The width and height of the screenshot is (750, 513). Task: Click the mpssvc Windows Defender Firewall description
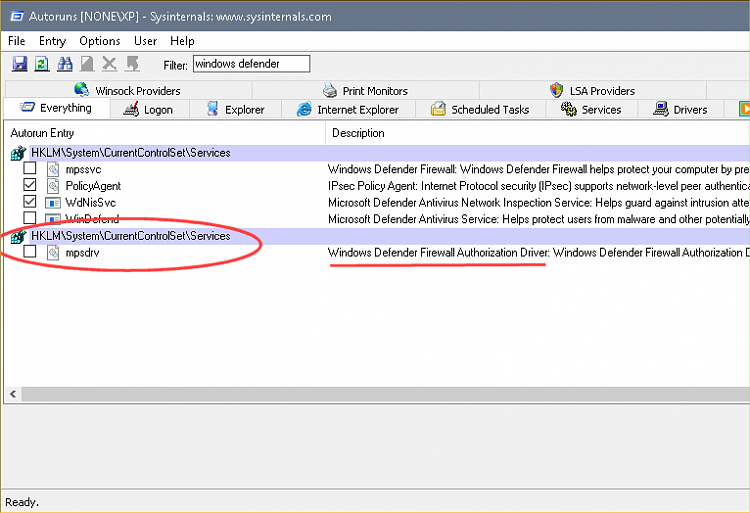(x=539, y=169)
